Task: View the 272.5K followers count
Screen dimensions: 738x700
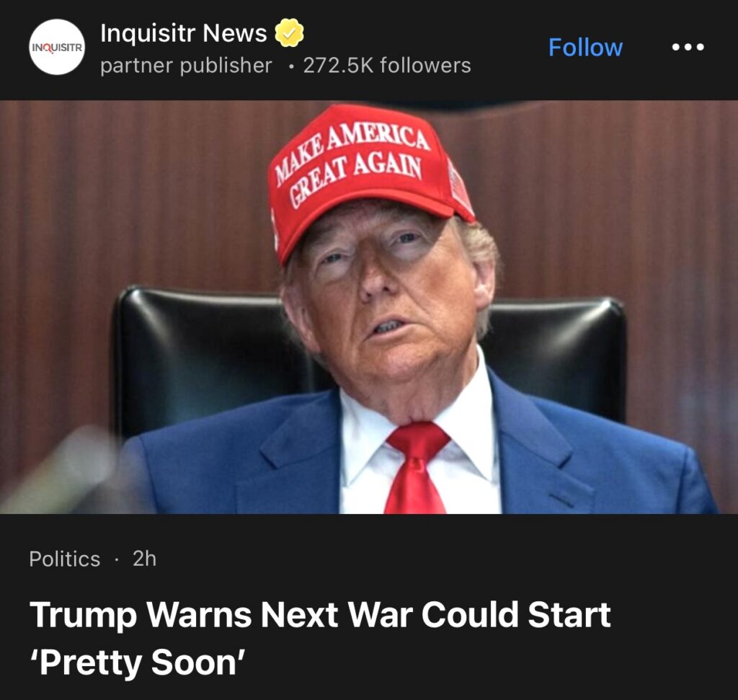Action: (387, 66)
